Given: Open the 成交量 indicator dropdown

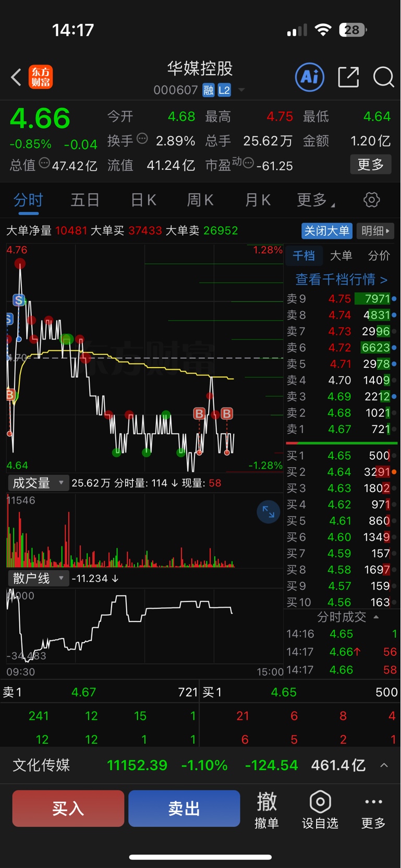Looking at the screenshot, I should [38, 483].
